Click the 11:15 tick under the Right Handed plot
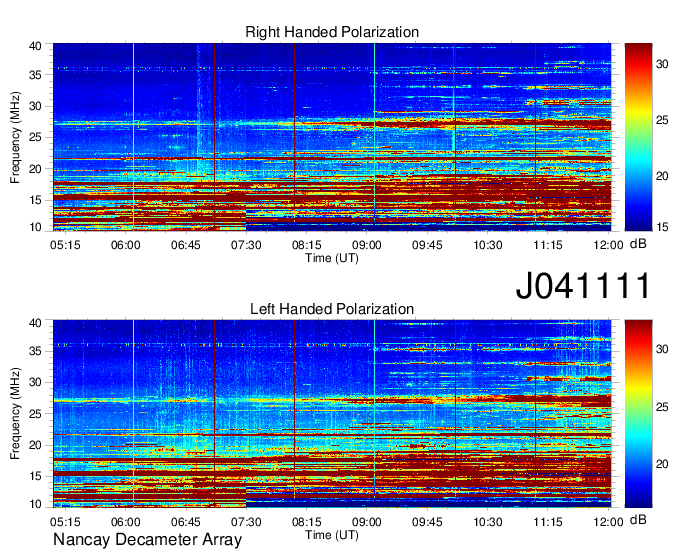The image size is (680, 552). (x=548, y=245)
